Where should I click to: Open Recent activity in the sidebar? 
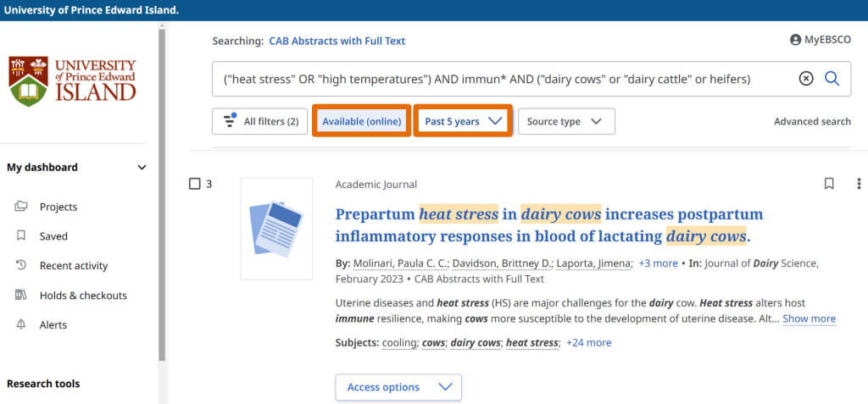click(x=73, y=266)
